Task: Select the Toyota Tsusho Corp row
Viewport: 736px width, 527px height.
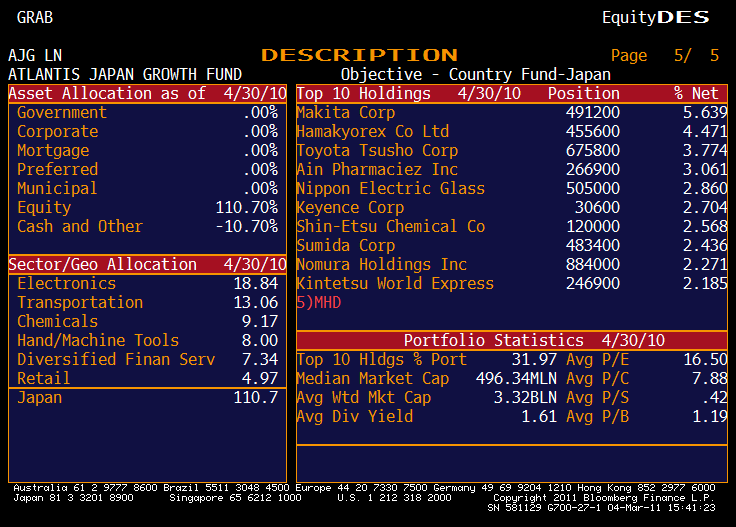Action: [x=377, y=151]
